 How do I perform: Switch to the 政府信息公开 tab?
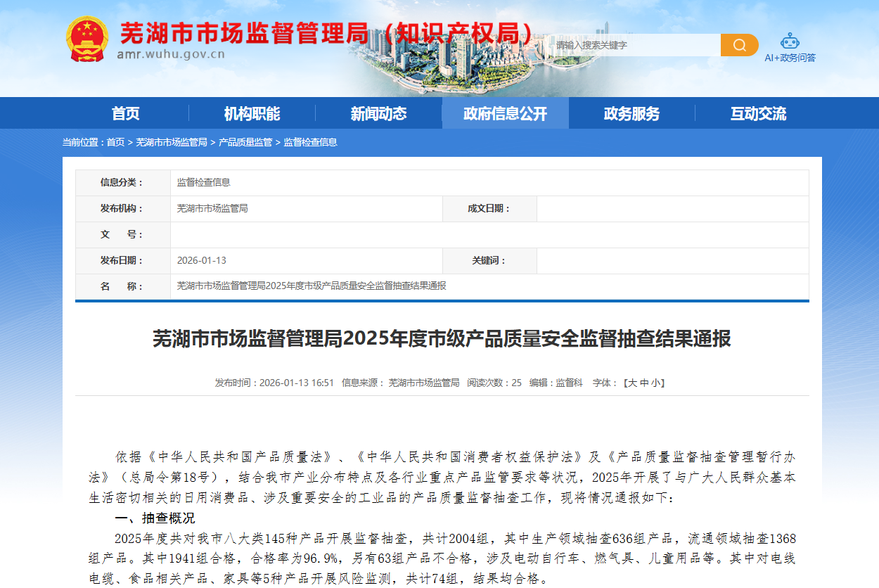tap(505, 113)
